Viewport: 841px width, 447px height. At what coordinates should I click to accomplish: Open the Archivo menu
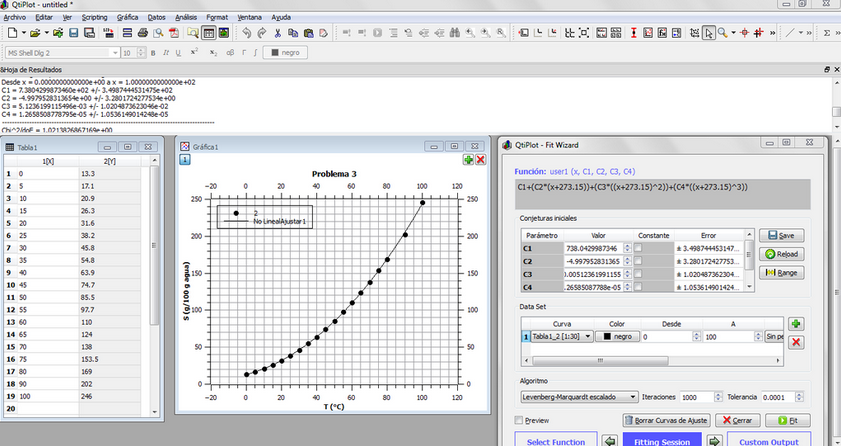14,17
